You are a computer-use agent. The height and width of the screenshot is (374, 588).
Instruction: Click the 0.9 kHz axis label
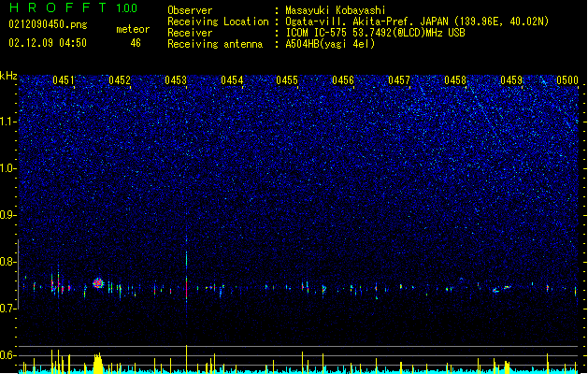[8, 215]
